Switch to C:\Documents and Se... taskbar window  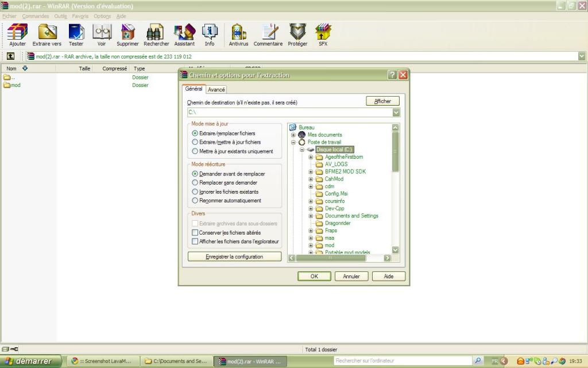pos(176,361)
